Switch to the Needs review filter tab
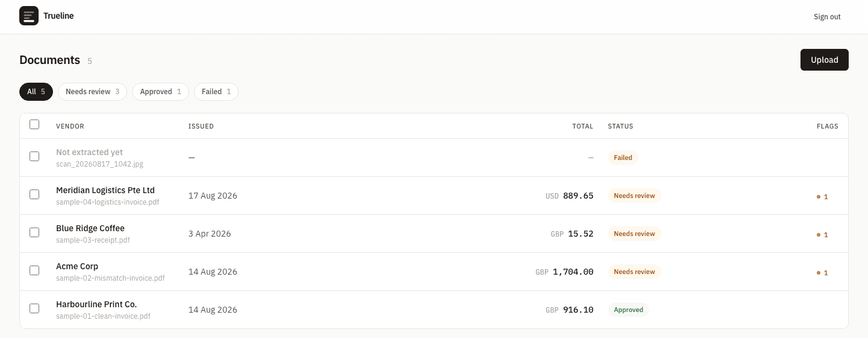868x338 pixels. point(92,92)
